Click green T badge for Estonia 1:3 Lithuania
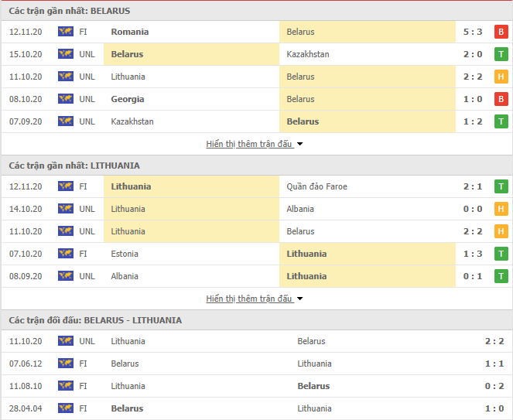This screenshot has width=513, height=420. pyautogui.click(x=501, y=254)
